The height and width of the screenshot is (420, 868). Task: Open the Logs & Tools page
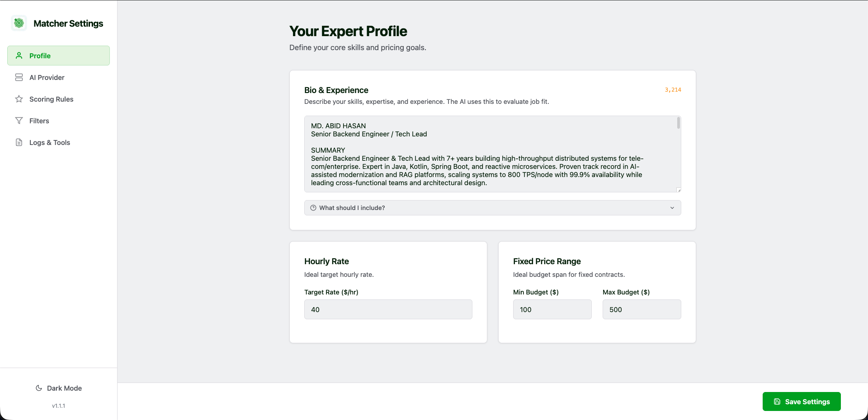tap(50, 142)
